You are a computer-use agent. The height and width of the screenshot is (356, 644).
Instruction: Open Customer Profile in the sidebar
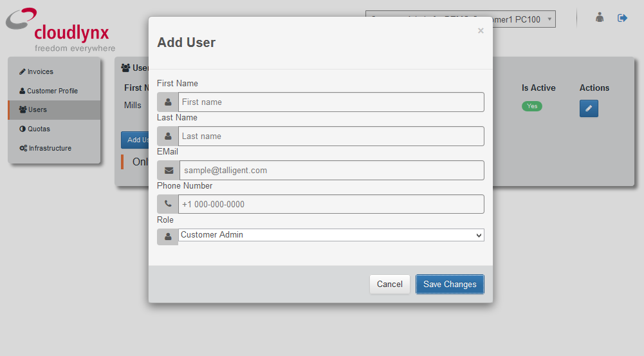point(54,91)
